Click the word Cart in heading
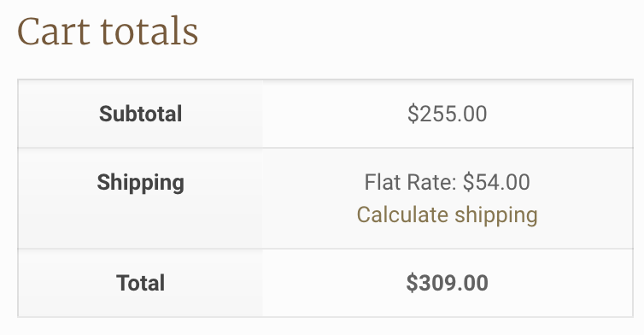Image resolution: width=644 pixels, height=335 pixels. pos(54,32)
